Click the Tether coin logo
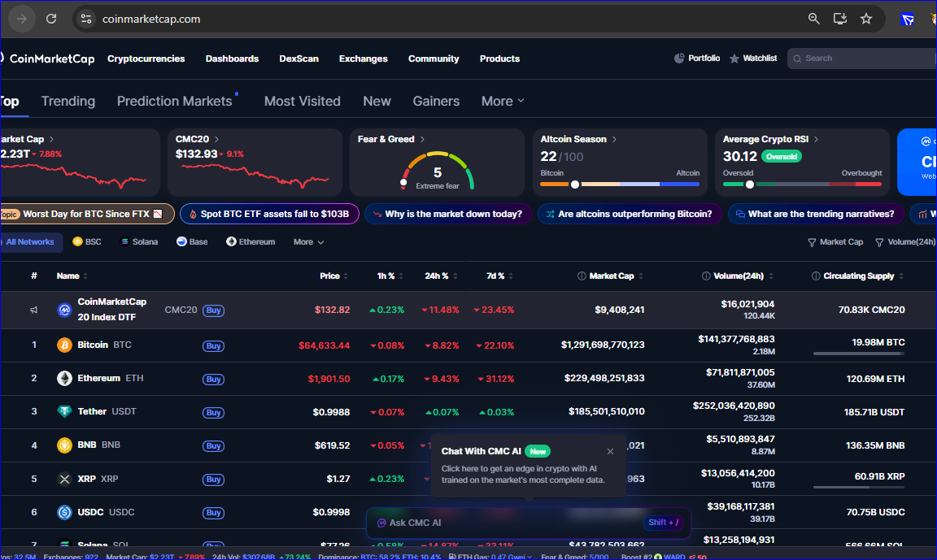This screenshot has height=560, width=937. (x=64, y=411)
